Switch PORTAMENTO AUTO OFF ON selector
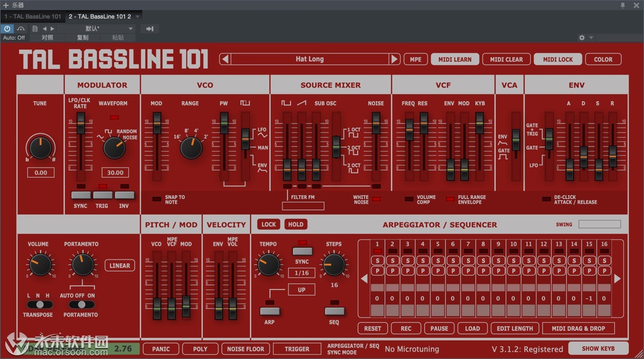This screenshot has width=644, height=359. point(81,305)
